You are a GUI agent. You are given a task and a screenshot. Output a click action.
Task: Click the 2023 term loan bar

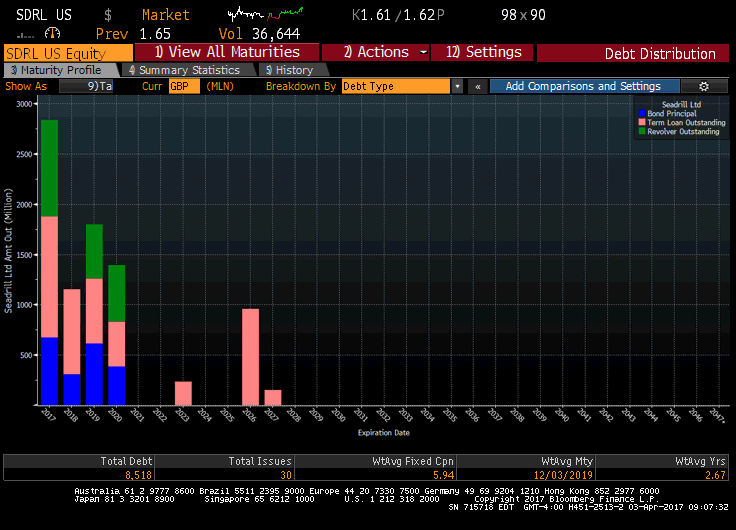coord(184,393)
